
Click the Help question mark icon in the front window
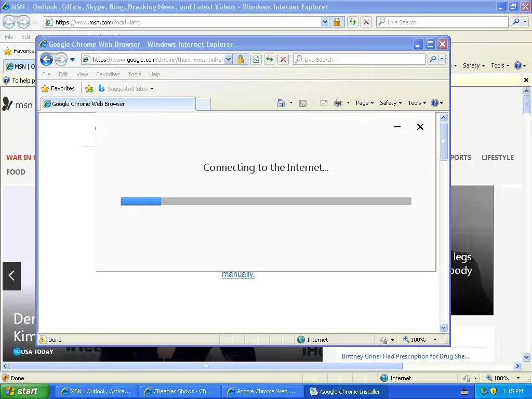tap(435, 103)
